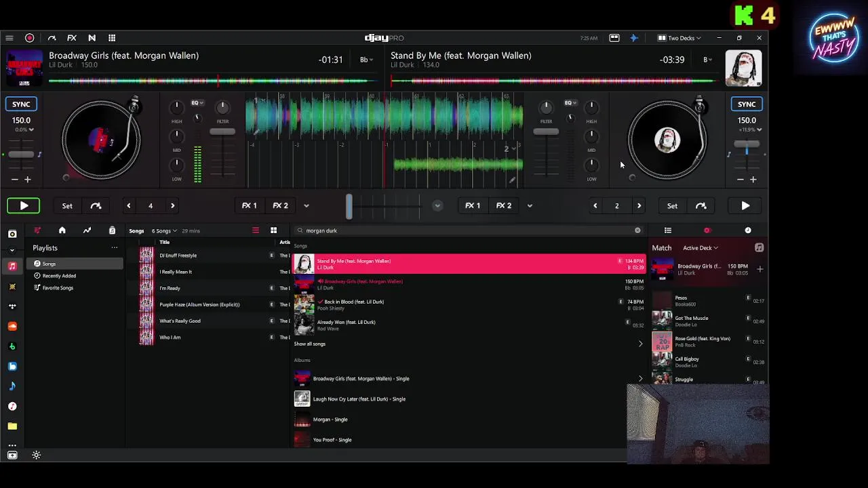Click deck 1 jump-to-cue arrow button
This screenshot has height=488, width=868.
click(x=96, y=205)
